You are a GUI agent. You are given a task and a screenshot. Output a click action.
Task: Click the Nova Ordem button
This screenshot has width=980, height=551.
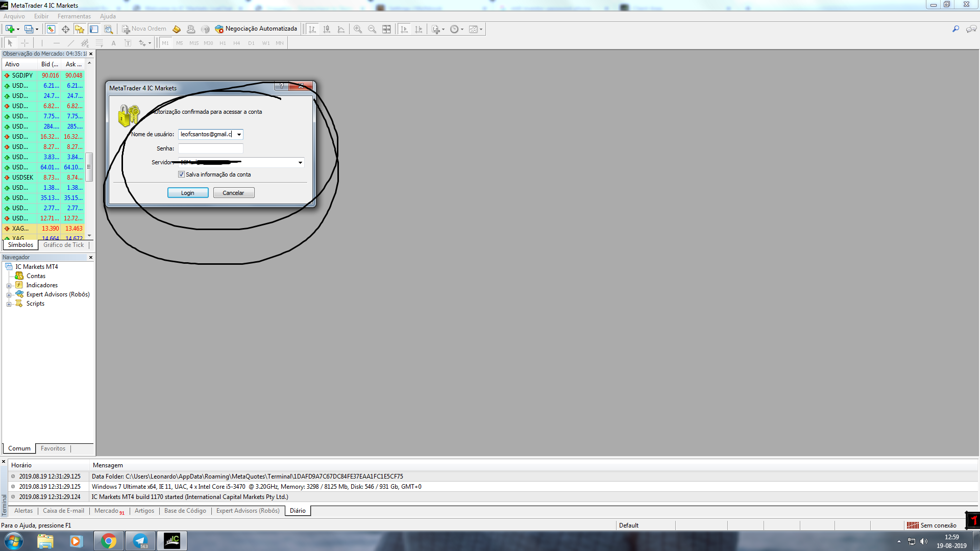click(144, 29)
